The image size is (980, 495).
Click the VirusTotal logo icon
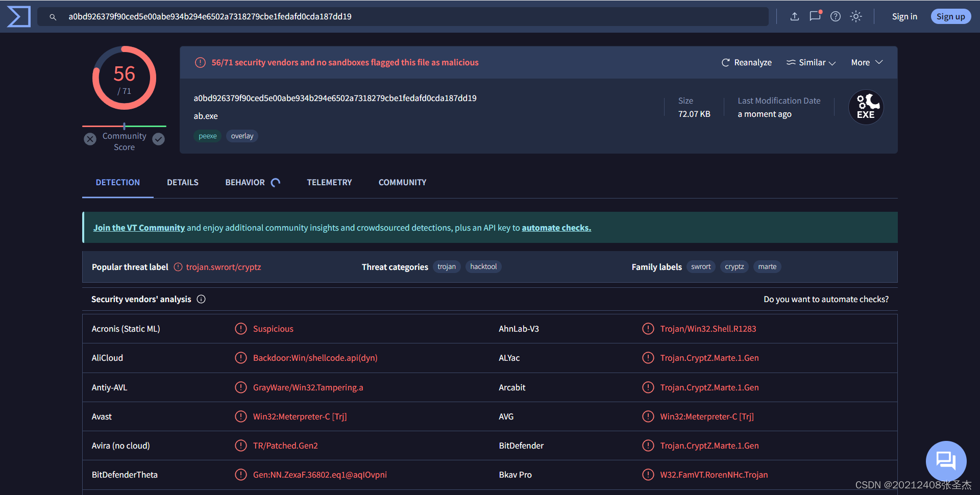coord(18,16)
